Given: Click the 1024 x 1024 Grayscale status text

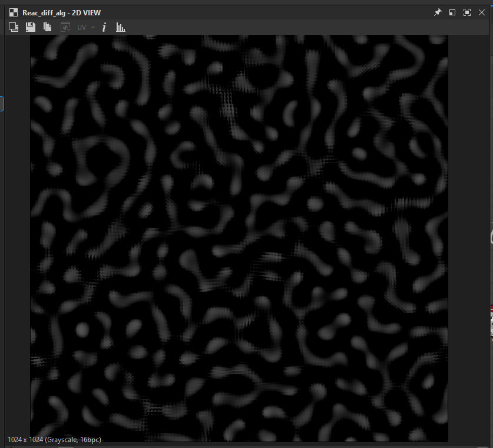Looking at the screenshot, I should point(54,440).
